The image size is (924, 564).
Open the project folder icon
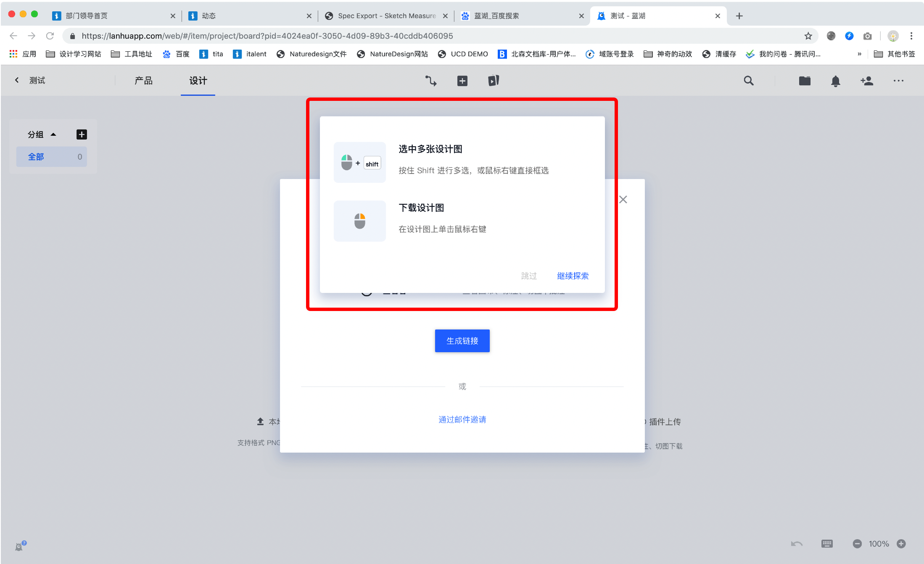(804, 81)
